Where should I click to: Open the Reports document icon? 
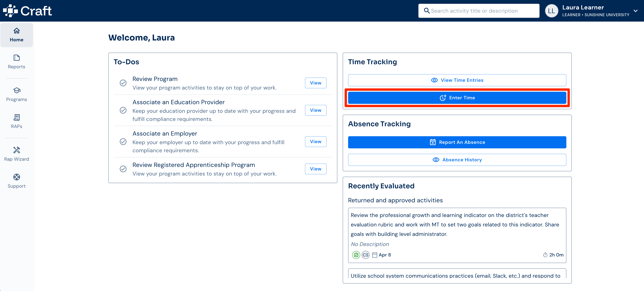(x=17, y=58)
